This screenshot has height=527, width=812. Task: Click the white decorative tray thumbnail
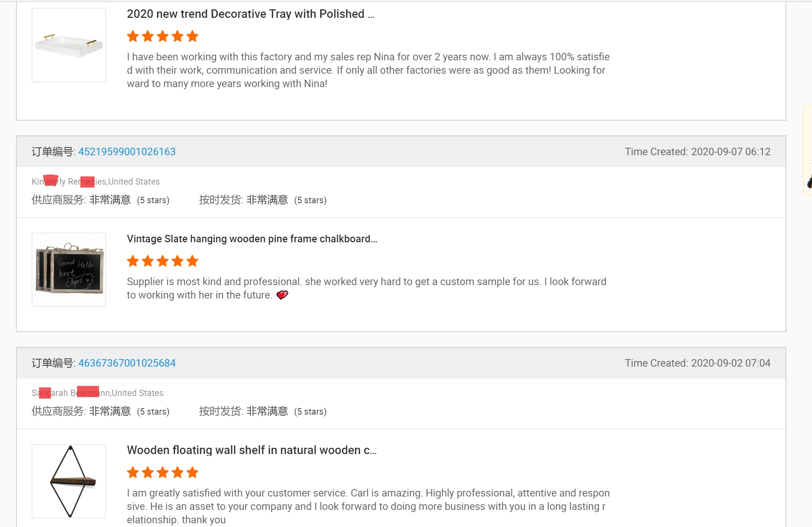click(x=69, y=45)
